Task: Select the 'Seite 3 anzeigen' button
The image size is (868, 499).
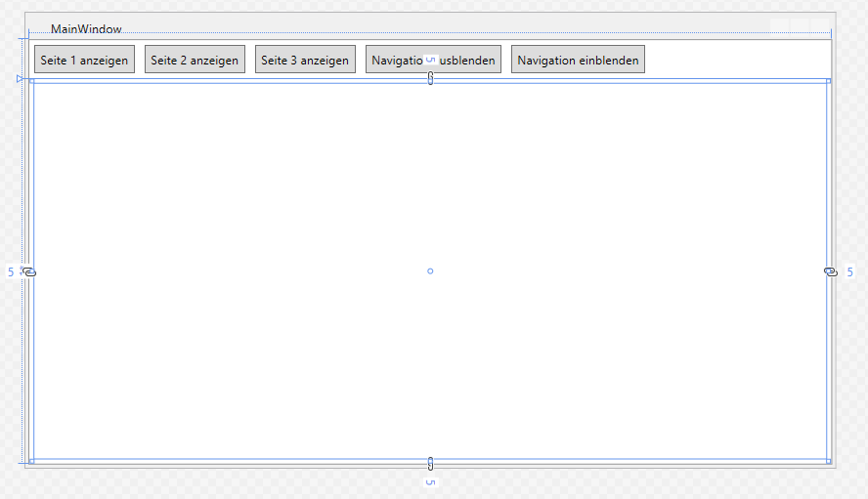Action: click(x=305, y=60)
